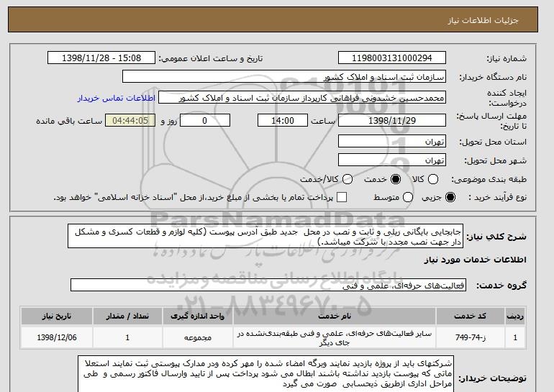Image resolution: width=554 pixels, height=392 pixels.
Task: Click the request creator field محمدحسین خشدونی فراهانی
Action: coord(302,98)
